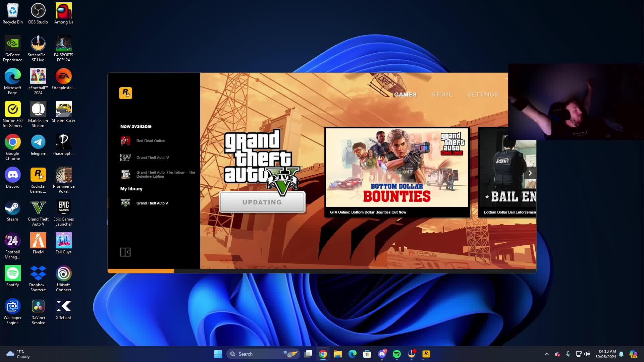Select GeForce Experience desktop icon
644x362 pixels.
[x=13, y=49]
